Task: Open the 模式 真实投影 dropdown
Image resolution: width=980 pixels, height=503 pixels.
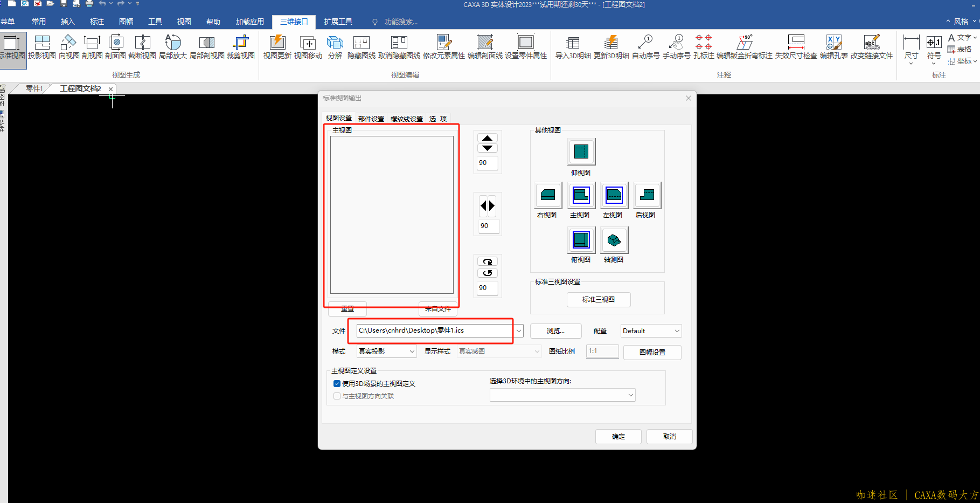Action: pos(386,352)
